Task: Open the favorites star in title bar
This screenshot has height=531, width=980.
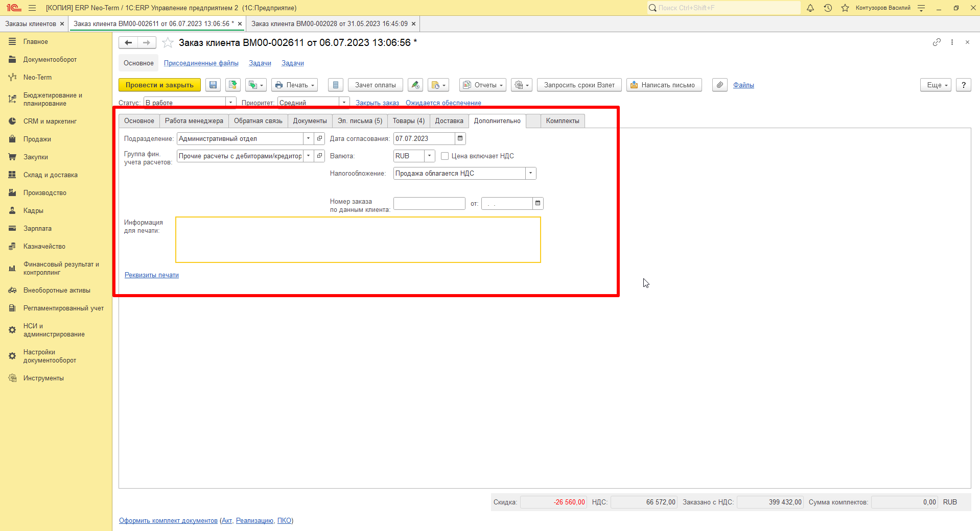Action: [845, 8]
